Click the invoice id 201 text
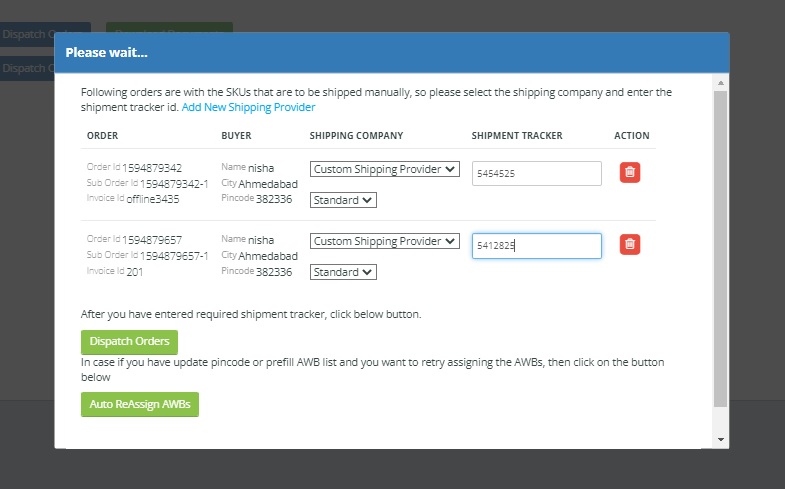This screenshot has height=489, width=785. point(135,271)
